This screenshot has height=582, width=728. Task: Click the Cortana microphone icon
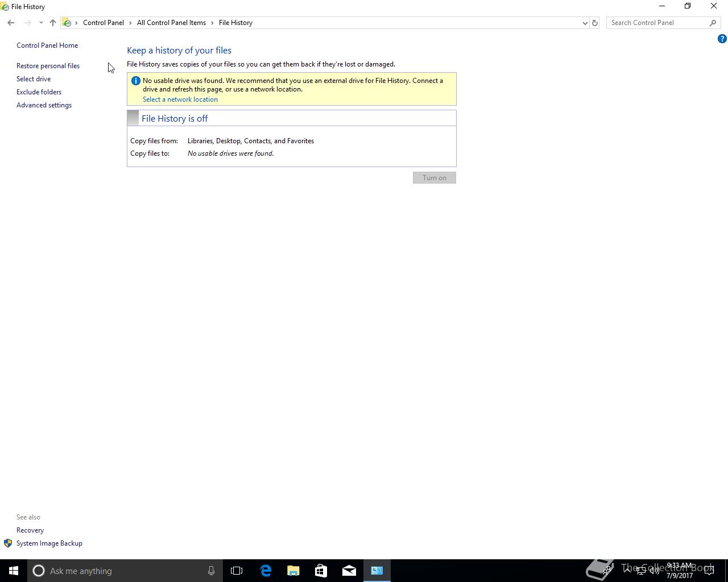(211, 571)
